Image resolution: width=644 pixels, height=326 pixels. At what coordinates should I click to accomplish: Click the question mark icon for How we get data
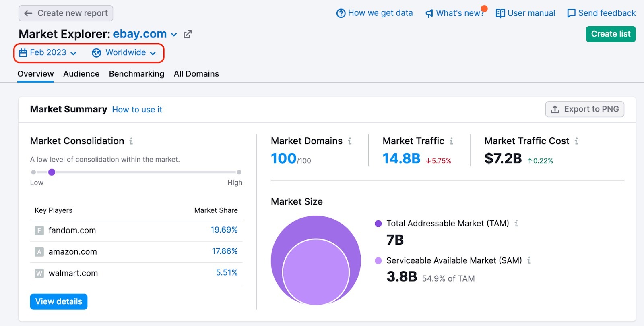[x=341, y=13]
